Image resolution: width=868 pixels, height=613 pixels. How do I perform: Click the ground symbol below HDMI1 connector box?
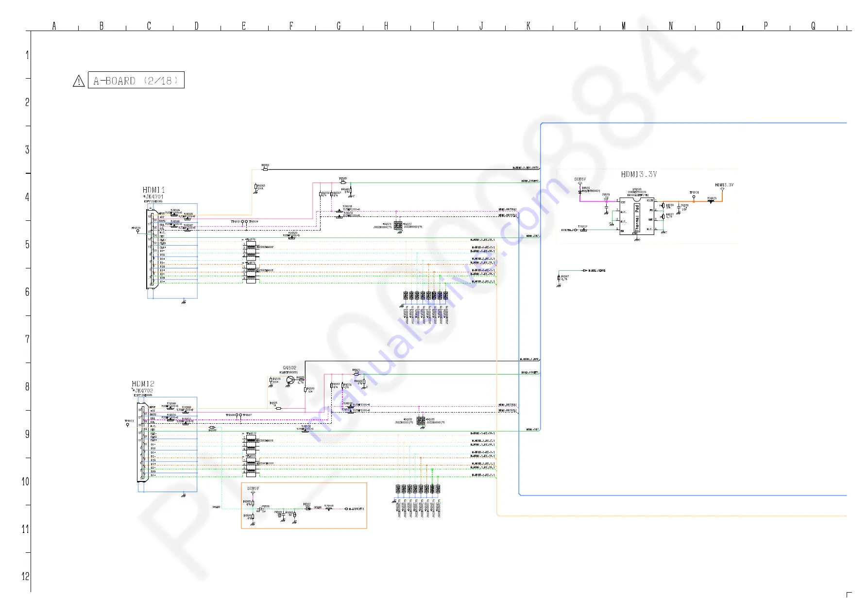pyautogui.click(x=184, y=302)
